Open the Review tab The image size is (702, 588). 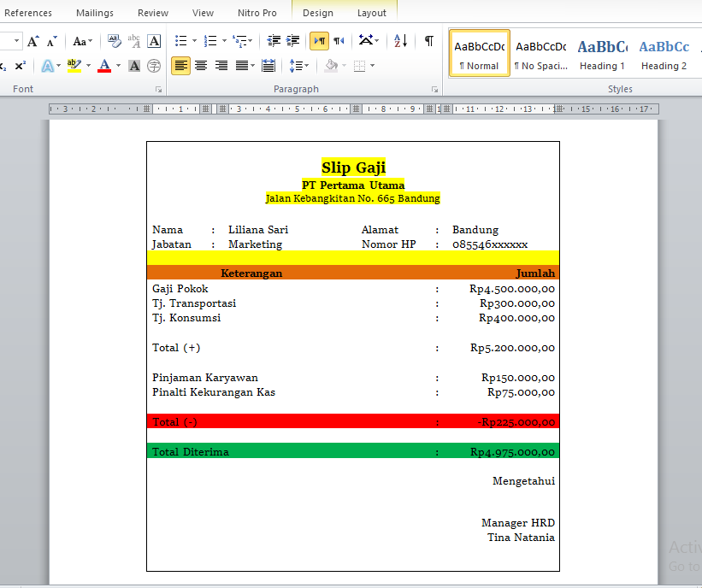pyautogui.click(x=152, y=13)
